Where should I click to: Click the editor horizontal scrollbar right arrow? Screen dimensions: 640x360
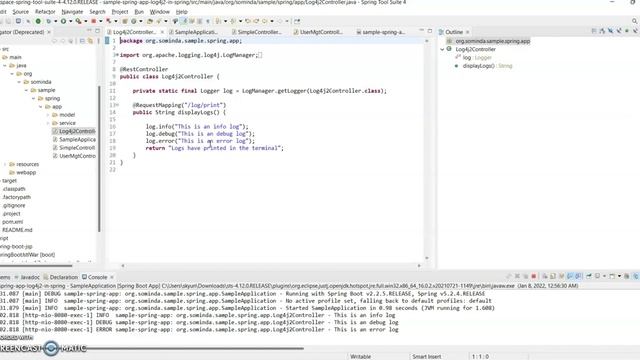click(x=419, y=266)
